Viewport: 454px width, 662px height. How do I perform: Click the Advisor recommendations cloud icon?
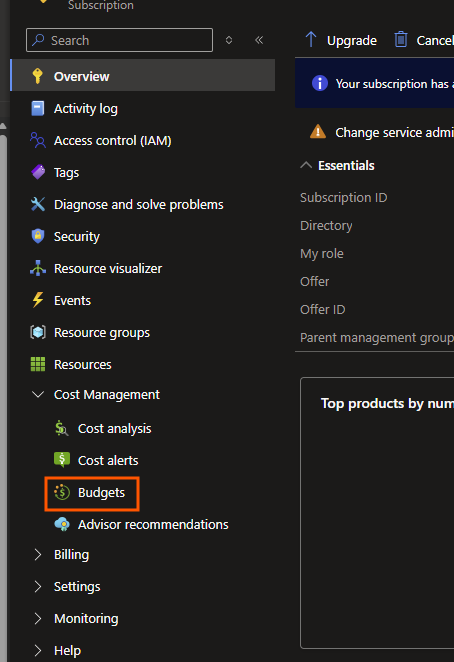(x=62, y=524)
